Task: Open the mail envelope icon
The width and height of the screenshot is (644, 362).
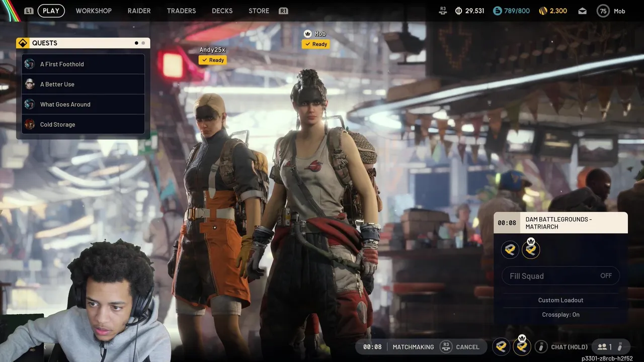Action: click(x=582, y=11)
